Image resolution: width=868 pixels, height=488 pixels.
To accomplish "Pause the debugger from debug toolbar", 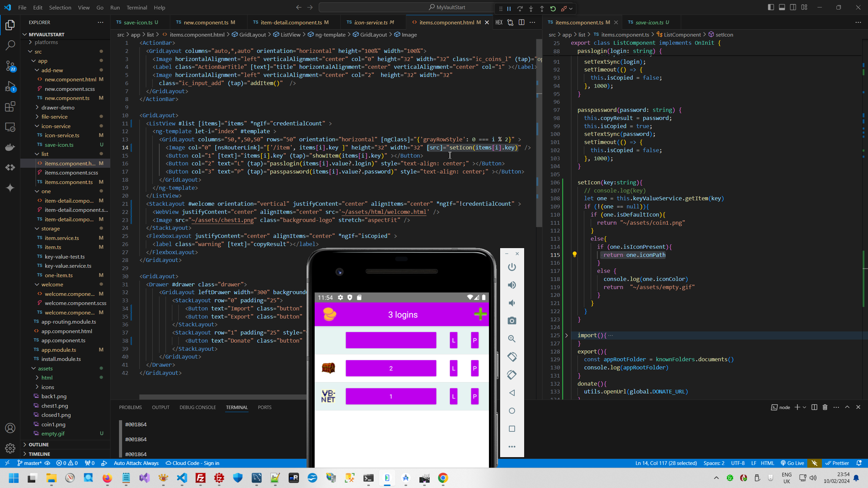I will (509, 9).
